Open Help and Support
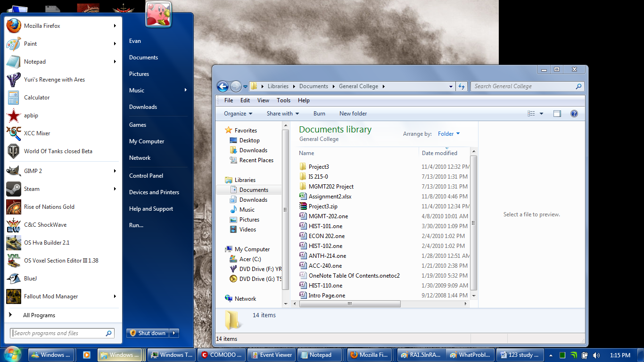The height and width of the screenshot is (362, 644). click(151, 209)
